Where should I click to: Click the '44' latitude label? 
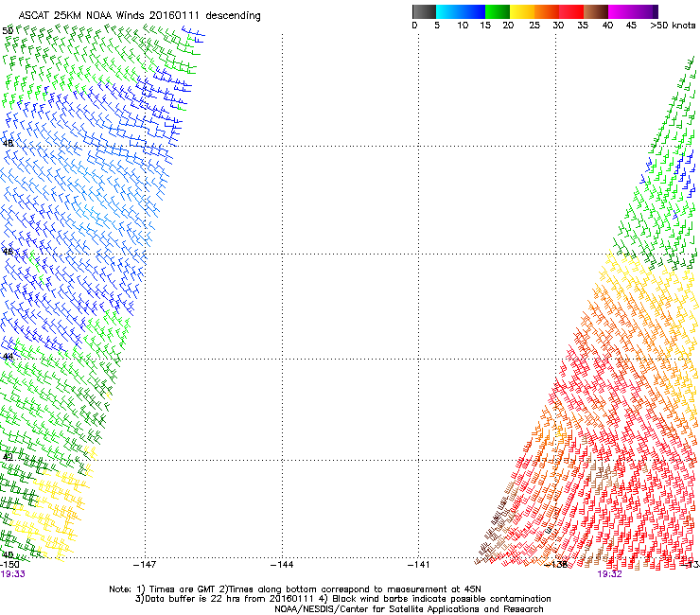point(8,357)
